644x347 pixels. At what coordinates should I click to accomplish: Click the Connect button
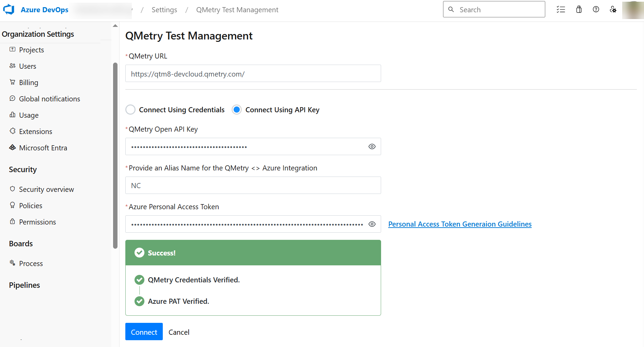[144, 332]
